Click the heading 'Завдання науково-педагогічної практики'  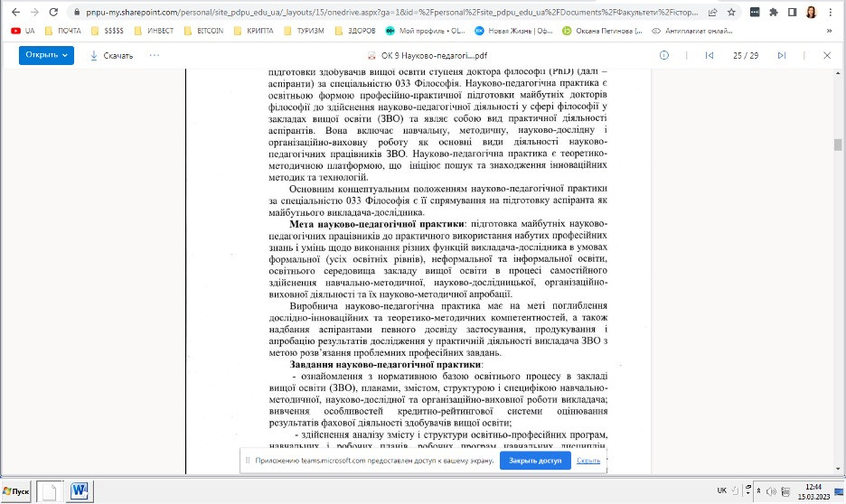pyautogui.click(x=385, y=364)
